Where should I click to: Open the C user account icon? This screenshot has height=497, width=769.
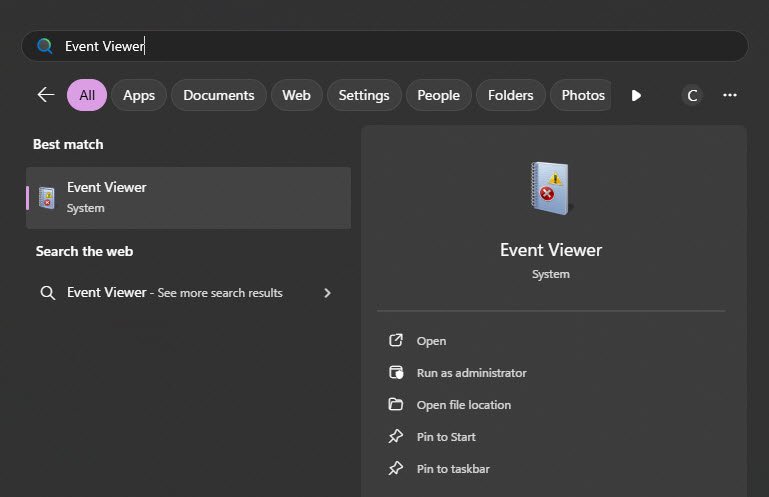pos(692,95)
